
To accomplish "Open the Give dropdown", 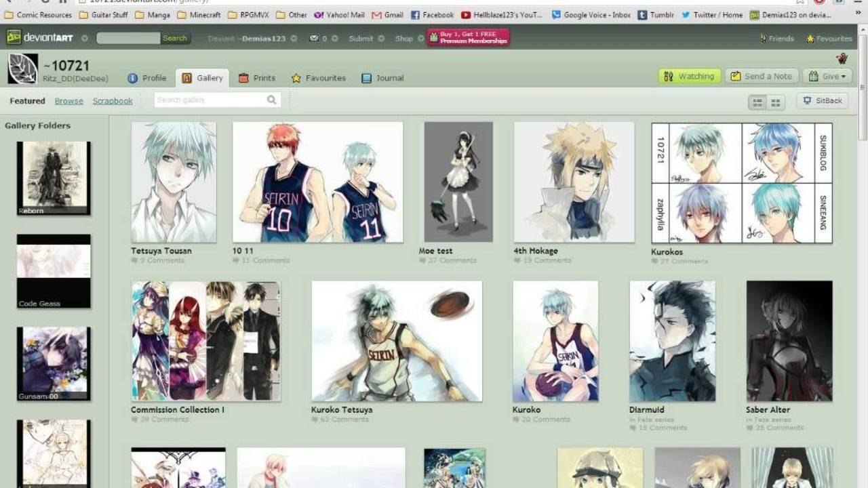I will click(828, 77).
